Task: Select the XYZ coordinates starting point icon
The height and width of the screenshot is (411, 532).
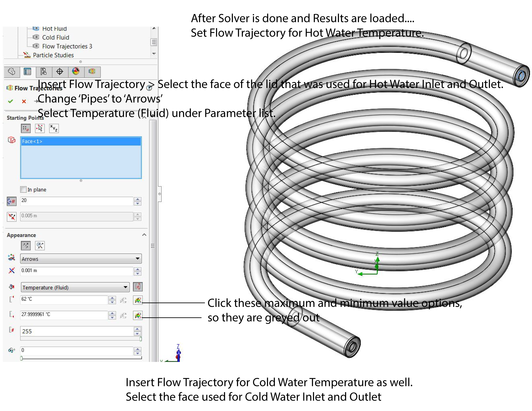Action: [x=54, y=128]
